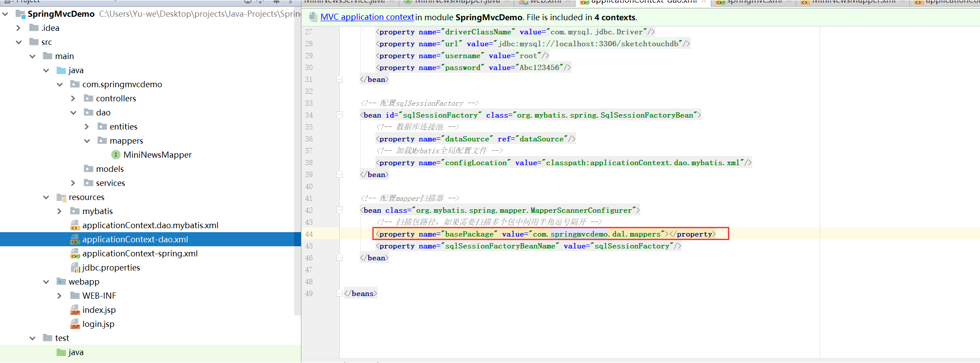Fold the sqlSessionFactory bean at line 34
Viewport: 980px width, 363px height.
(x=339, y=115)
